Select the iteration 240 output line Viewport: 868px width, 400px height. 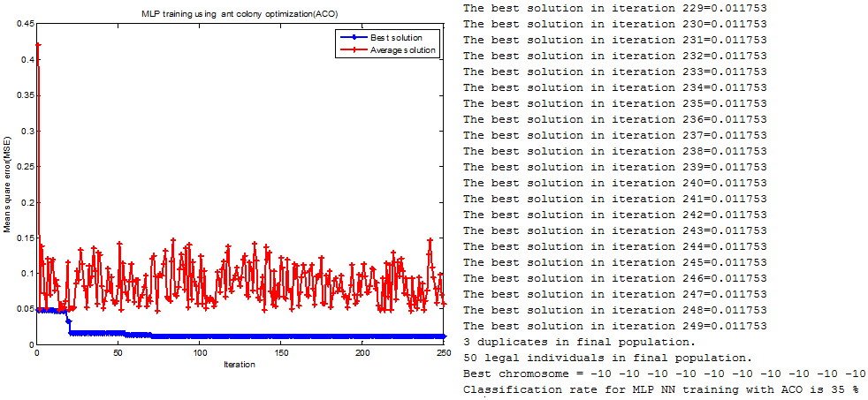tap(614, 183)
